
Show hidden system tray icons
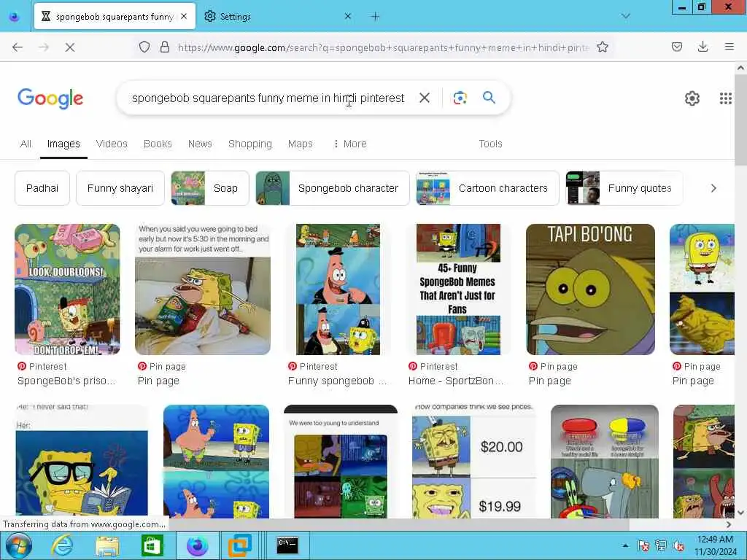pos(625,545)
